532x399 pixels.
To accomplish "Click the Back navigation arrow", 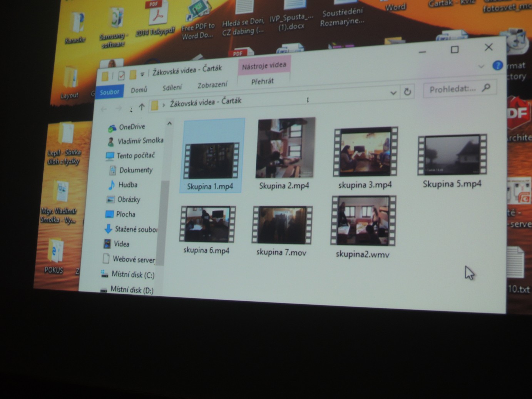I will click(x=104, y=110).
